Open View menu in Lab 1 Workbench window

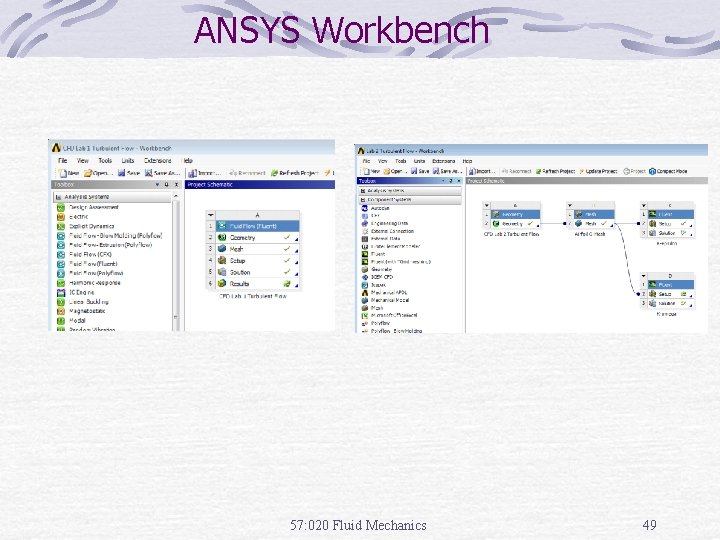pos(83,160)
